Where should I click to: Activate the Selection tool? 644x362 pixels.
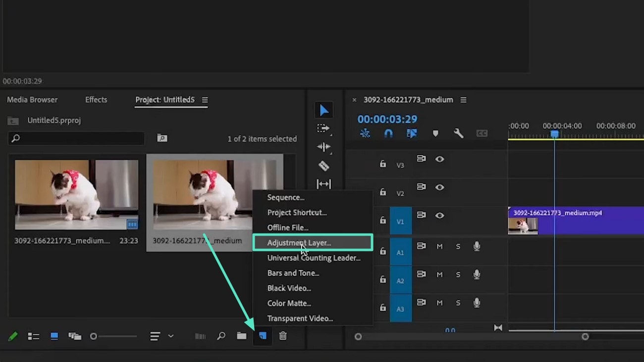[324, 110]
